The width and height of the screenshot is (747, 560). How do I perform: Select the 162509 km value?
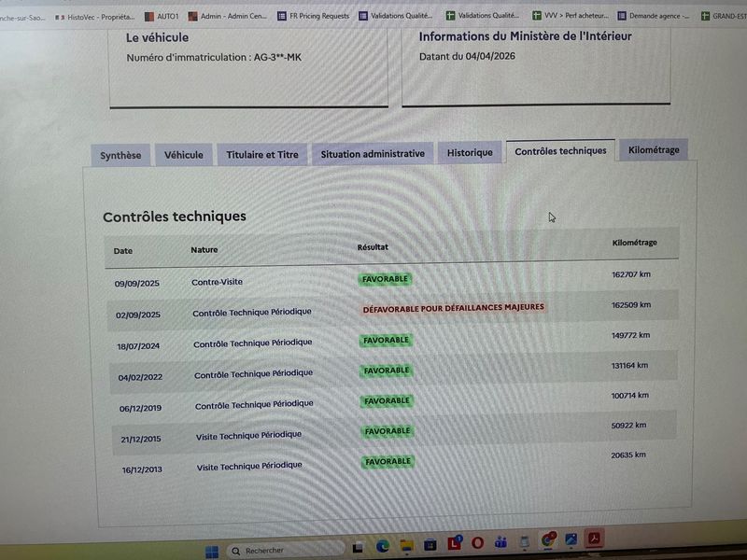tap(631, 305)
